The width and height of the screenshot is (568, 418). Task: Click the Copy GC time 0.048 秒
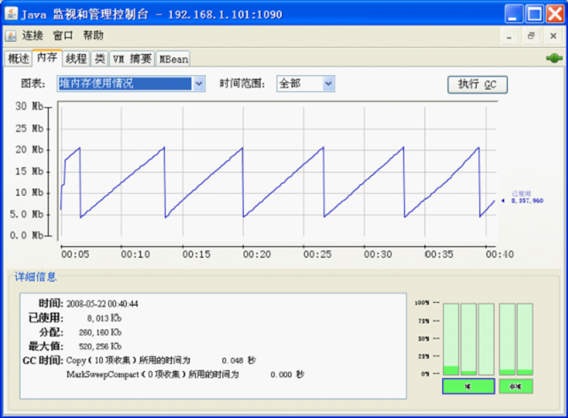(x=238, y=360)
